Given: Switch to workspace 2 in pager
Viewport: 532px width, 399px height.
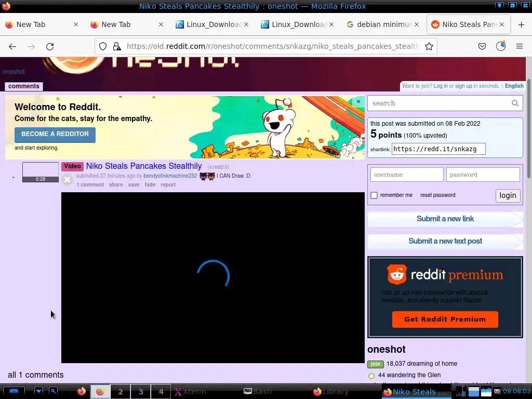Looking at the screenshot, I should coord(121,392).
